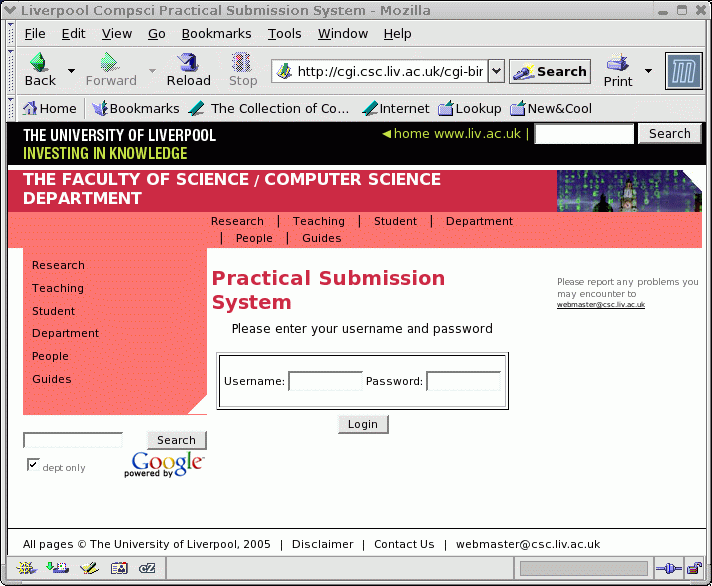Viewport: 712px width, 586px height.
Task: Expand the URL bar history dropdown
Action: [x=497, y=71]
